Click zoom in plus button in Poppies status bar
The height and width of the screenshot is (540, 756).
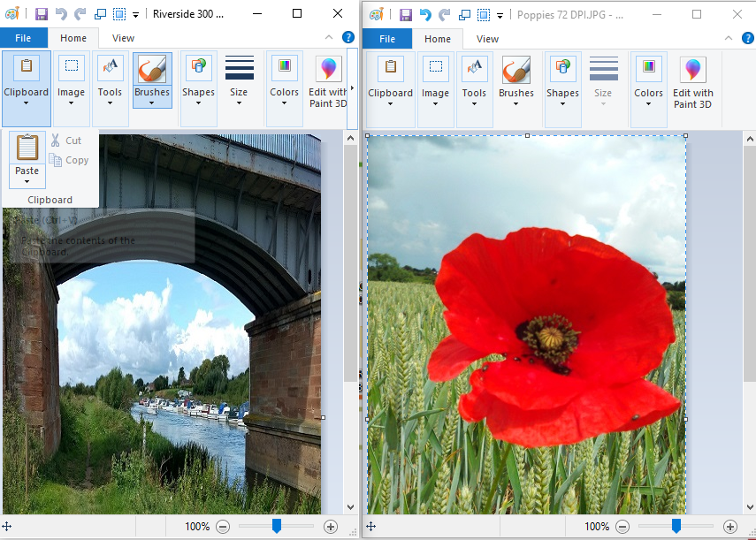pyautogui.click(x=730, y=527)
